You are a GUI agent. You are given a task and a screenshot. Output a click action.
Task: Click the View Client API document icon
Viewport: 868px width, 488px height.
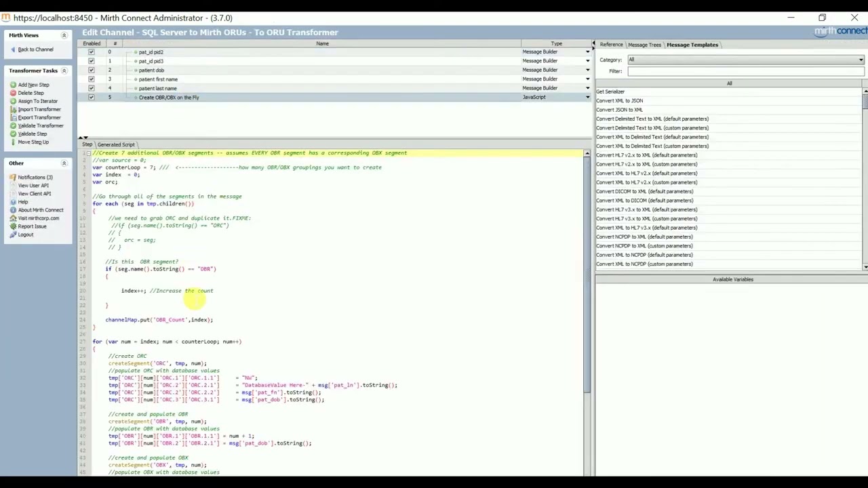point(13,194)
